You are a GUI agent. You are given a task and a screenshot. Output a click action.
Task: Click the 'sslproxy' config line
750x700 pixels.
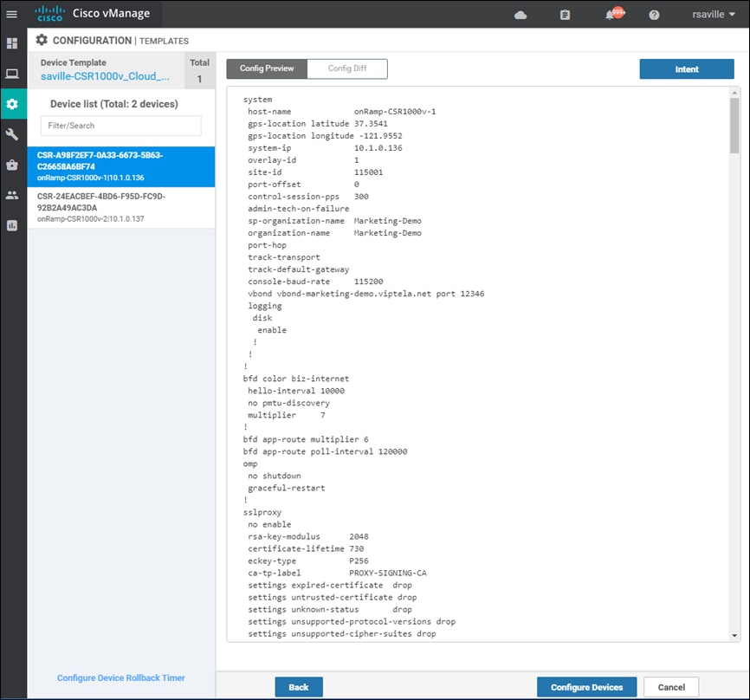(x=262, y=513)
